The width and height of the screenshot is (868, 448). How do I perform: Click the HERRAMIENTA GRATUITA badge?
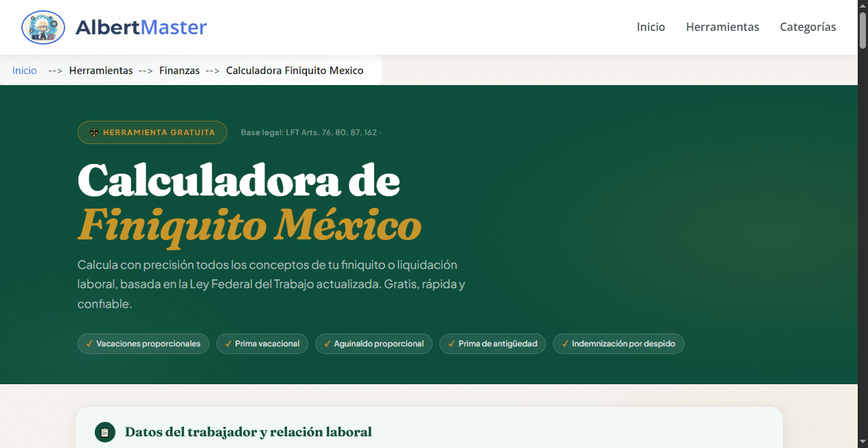[x=152, y=132]
